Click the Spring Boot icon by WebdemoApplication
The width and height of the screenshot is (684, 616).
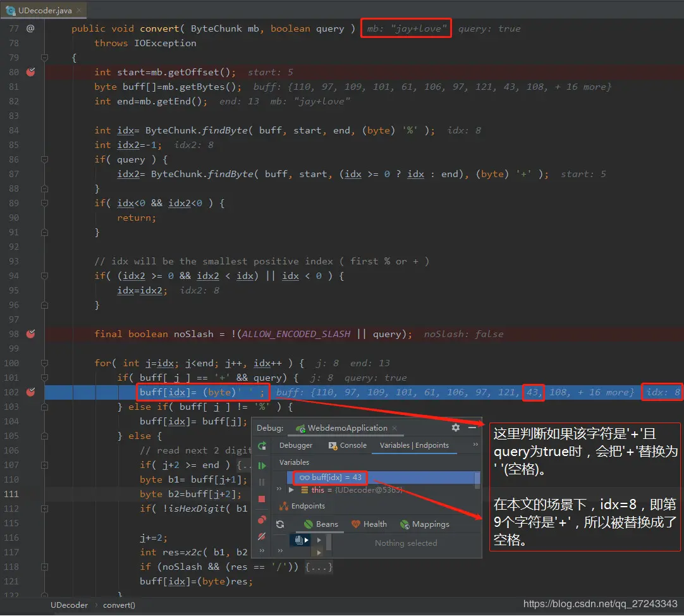(x=300, y=428)
